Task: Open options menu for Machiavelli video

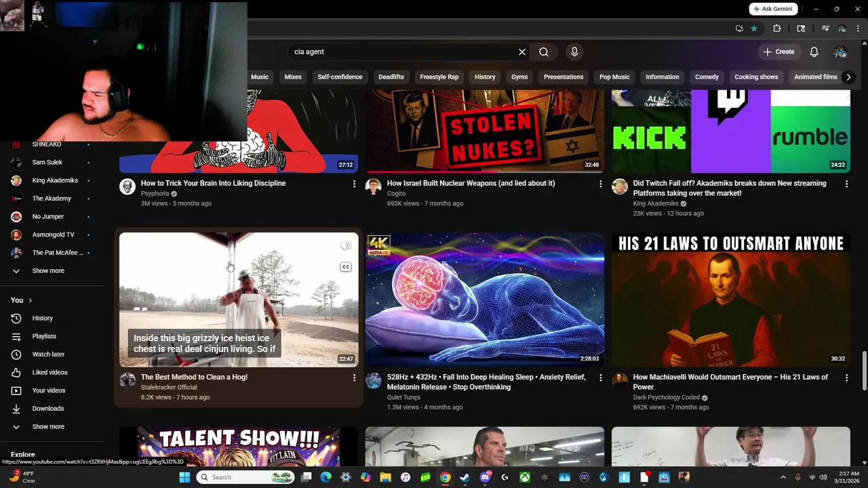Action: pyautogui.click(x=846, y=378)
